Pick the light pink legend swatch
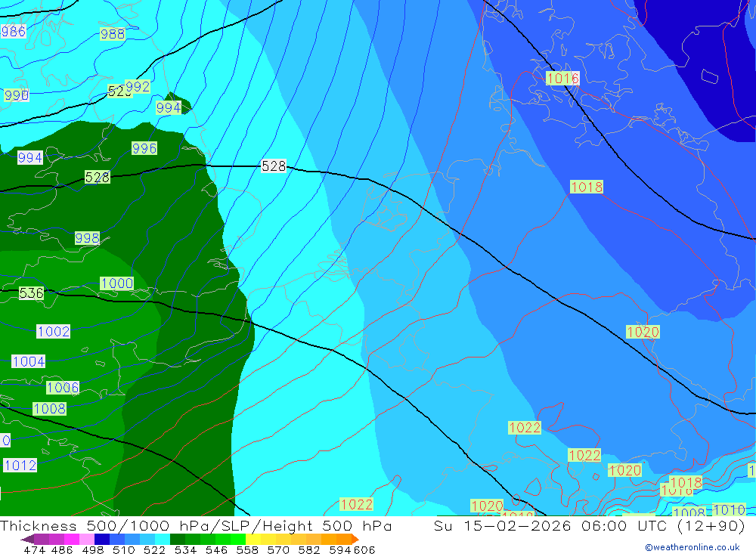756x554 pixels. pyautogui.click(x=87, y=540)
